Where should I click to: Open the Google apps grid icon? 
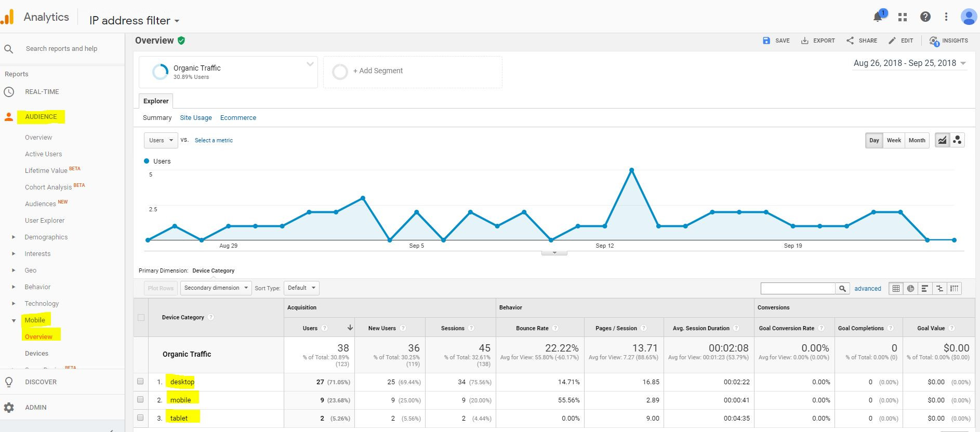pyautogui.click(x=903, y=17)
